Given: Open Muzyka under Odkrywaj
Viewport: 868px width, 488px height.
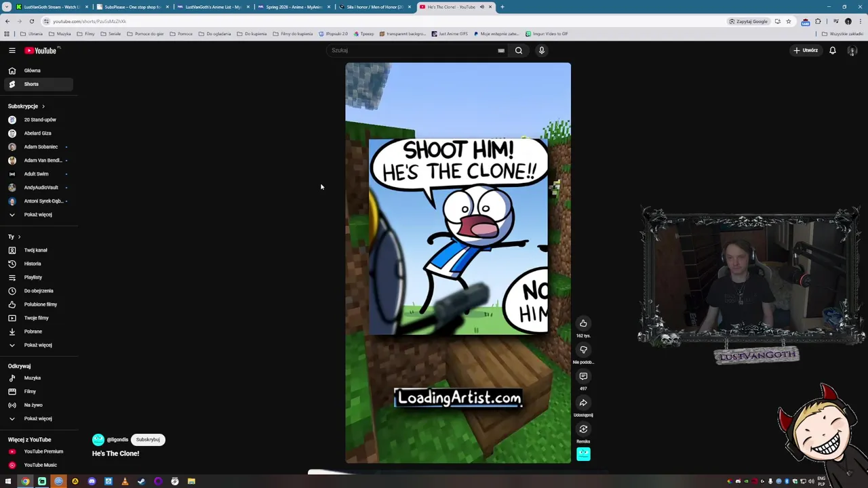Looking at the screenshot, I should (39, 378).
